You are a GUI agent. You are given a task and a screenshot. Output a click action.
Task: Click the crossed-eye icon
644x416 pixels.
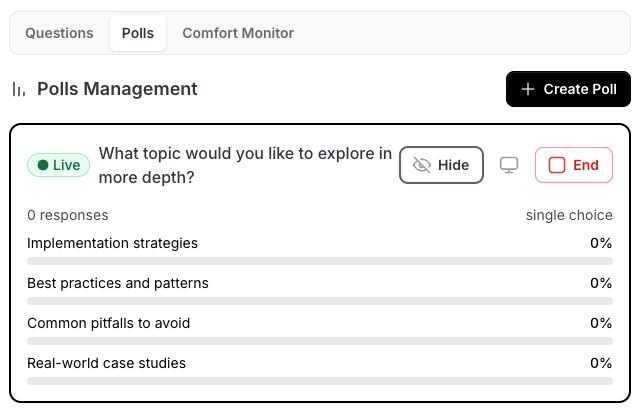(x=422, y=165)
